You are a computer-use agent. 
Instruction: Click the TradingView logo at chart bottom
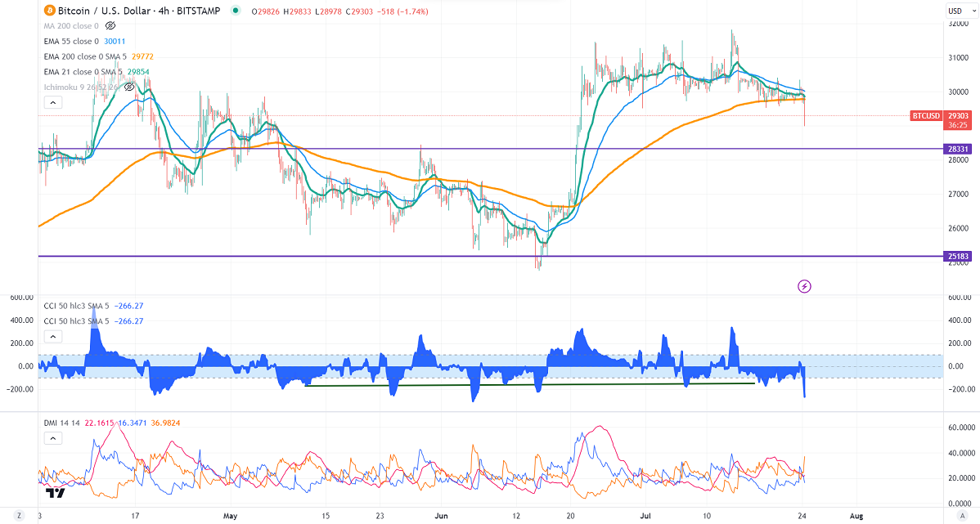coord(55,493)
